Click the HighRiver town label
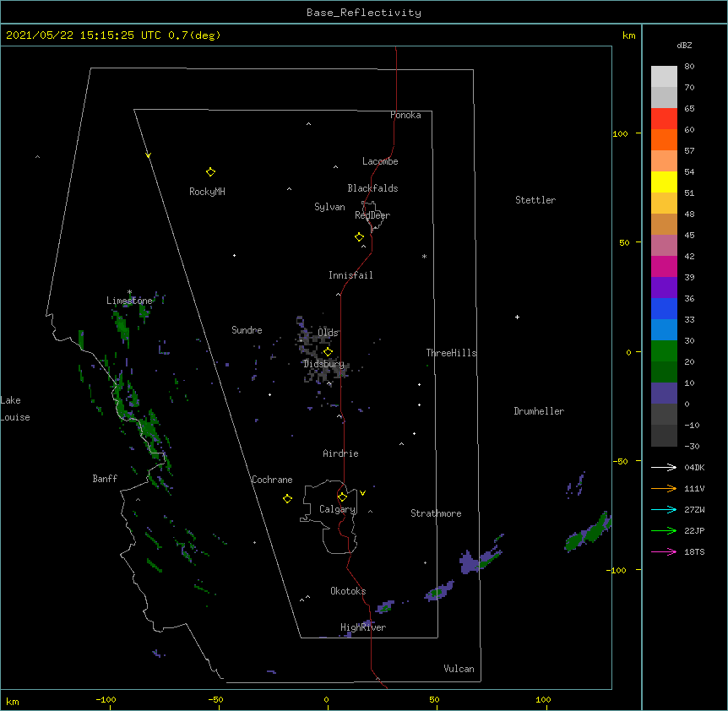This screenshot has height=711, width=728. click(363, 627)
